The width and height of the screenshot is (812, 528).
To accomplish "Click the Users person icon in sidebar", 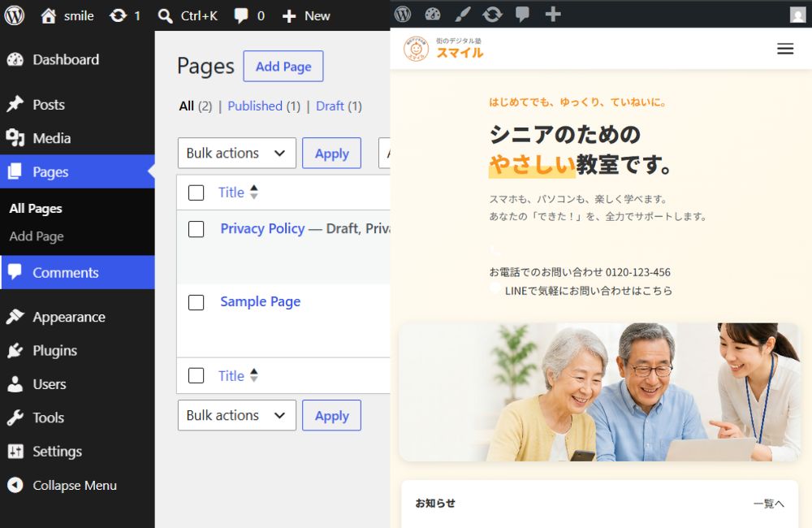I will (x=15, y=384).
